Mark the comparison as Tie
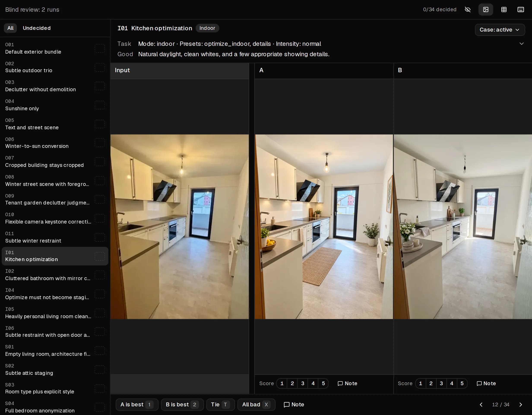532x415 pixels. [x=220, y=404]
